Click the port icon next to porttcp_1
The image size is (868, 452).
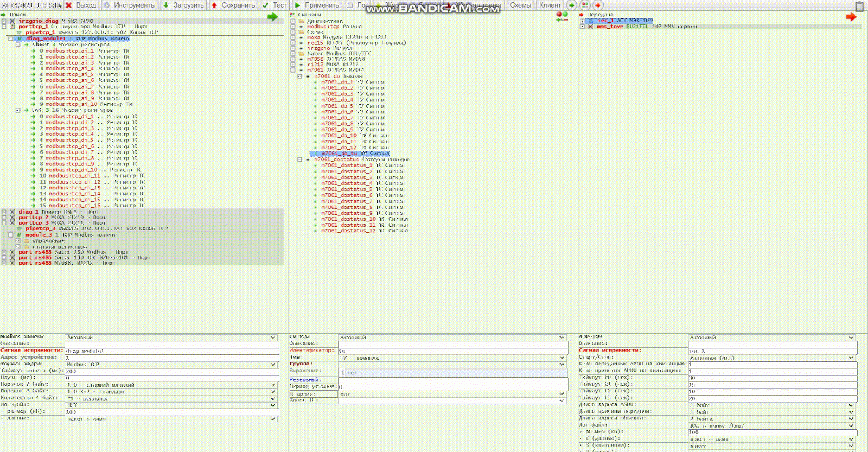point(12,26)
